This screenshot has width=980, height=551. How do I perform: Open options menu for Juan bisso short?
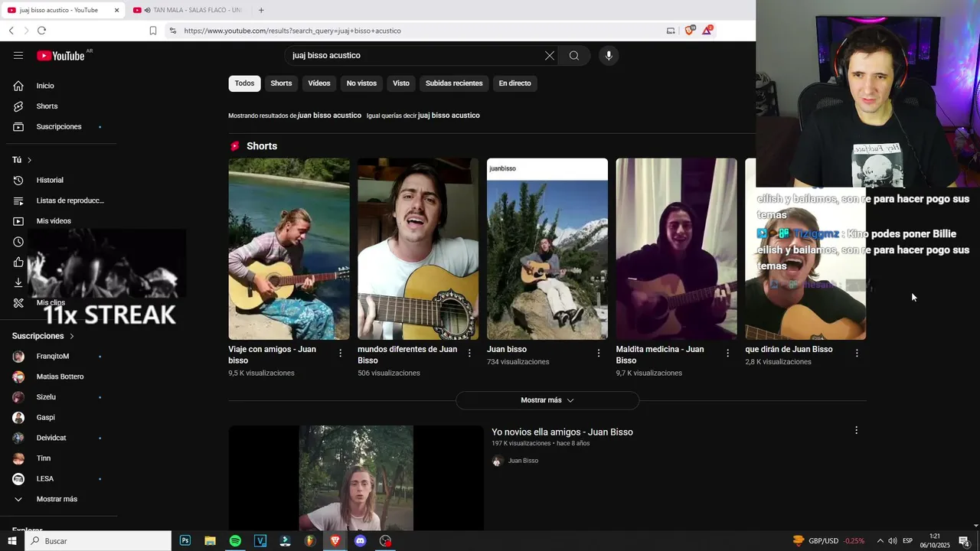(x=599, y=353)
